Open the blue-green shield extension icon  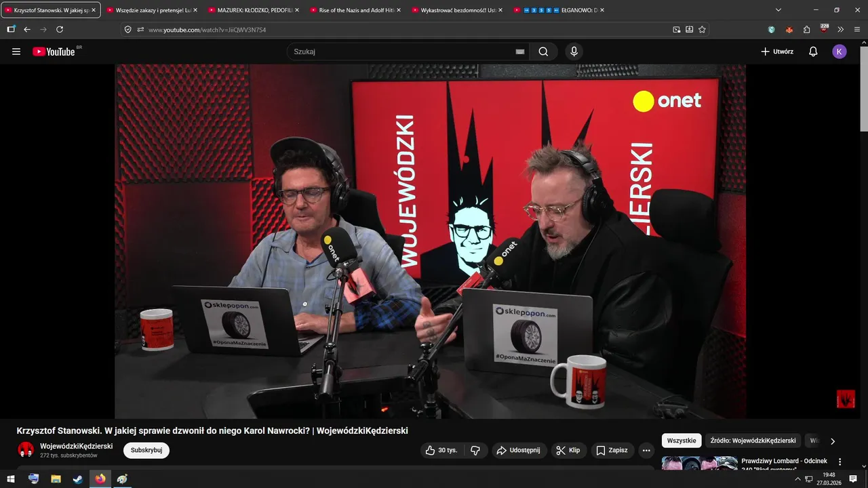point(772,29)
